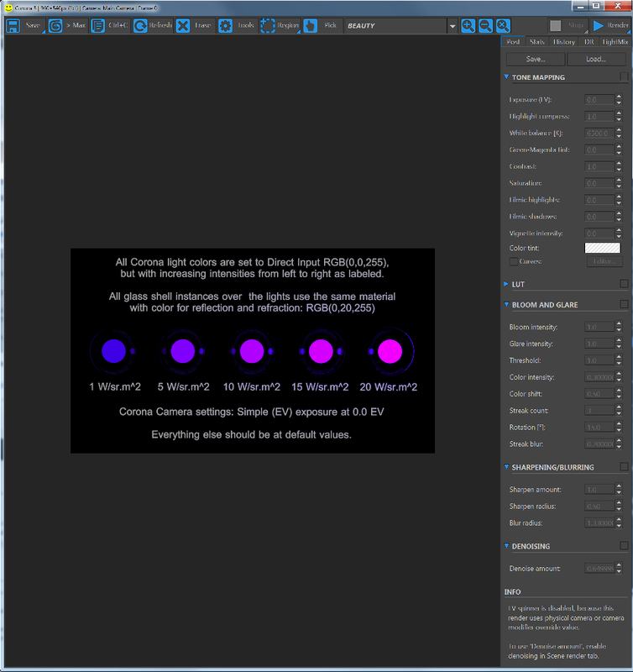Copy render to clipboard Ctrl+C icon
This screenshot has height=672, width=633.
point(97,26)
